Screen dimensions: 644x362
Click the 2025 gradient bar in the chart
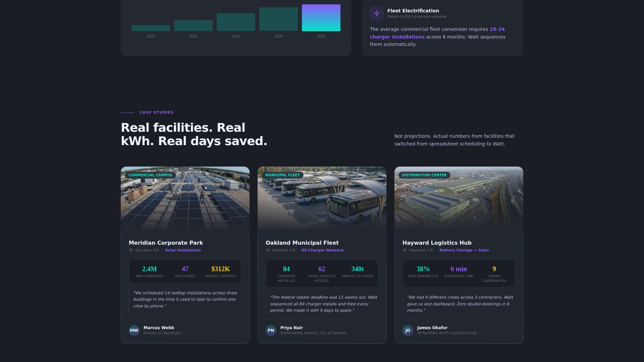click(x=321, y=18)
